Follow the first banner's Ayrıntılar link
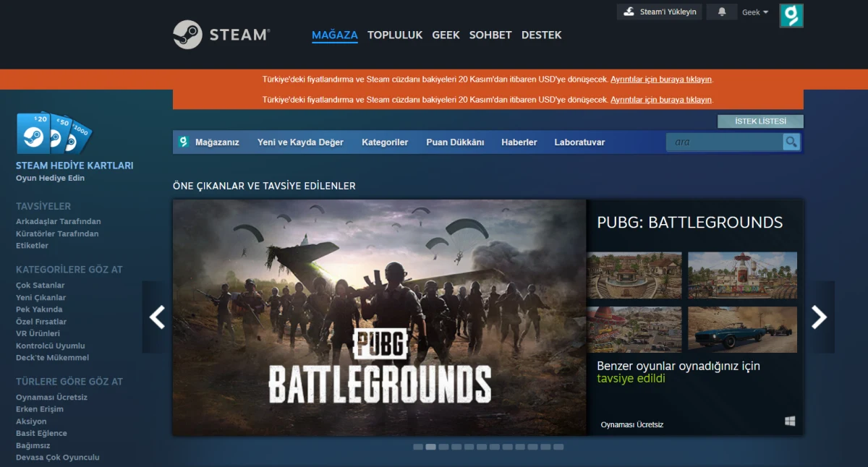 [x=661, y=80]
